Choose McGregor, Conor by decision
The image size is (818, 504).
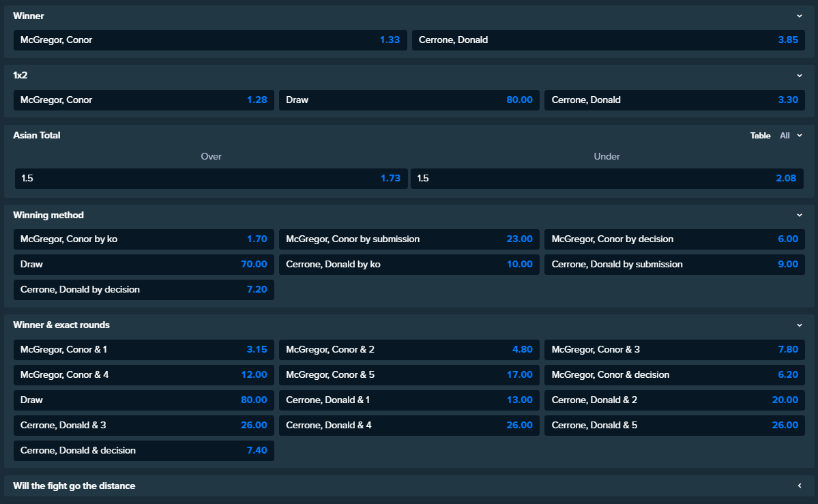pyautogui.click(x=675, y=239)
